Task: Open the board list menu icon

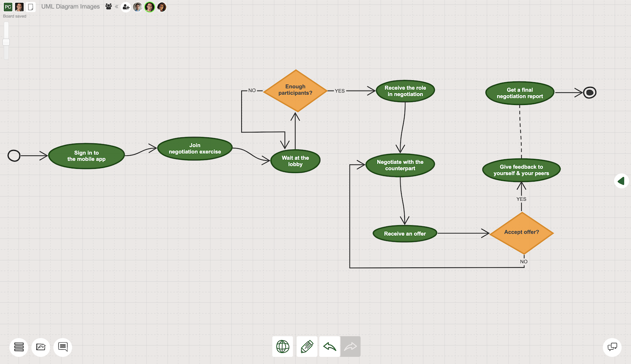Action: click(x=19, y=347)
